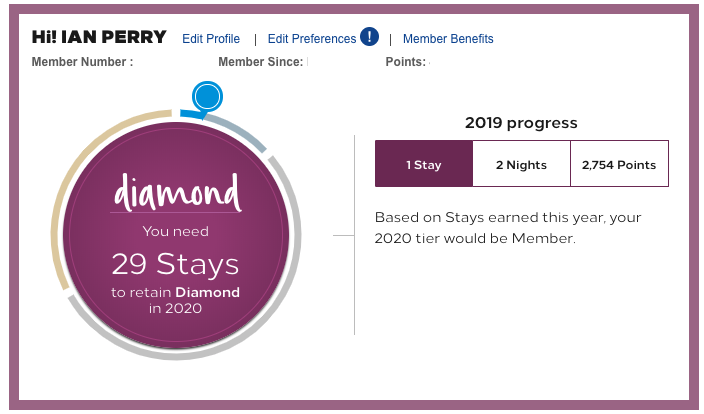
Task: Click the blue circular progress marker
Action: [206, 97]
